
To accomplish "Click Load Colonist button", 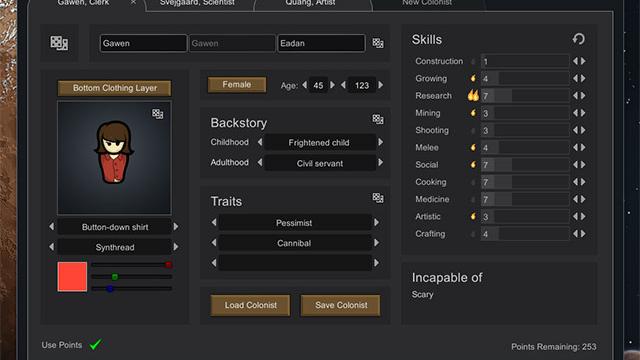I will [x=251, y=305].
